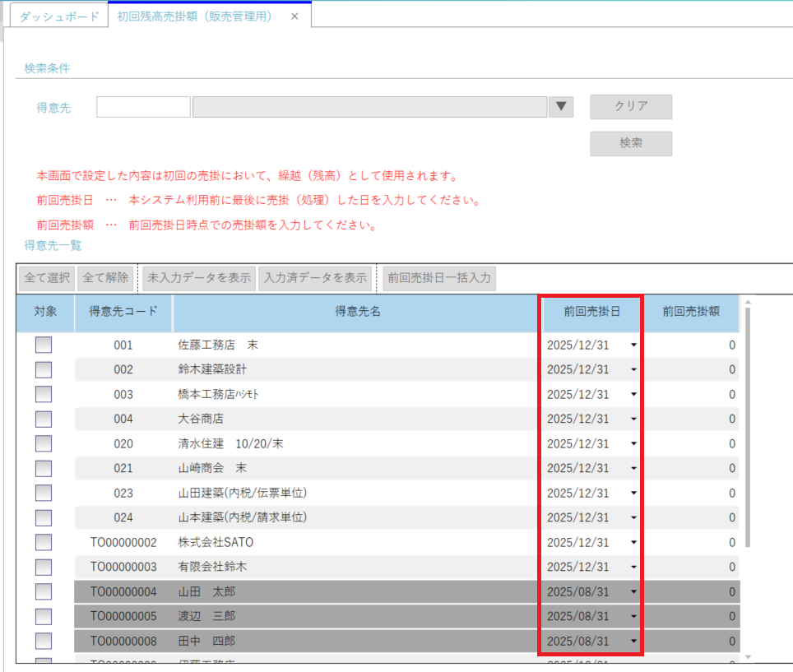Open the date dropdown for 鈴木建築設計

[633, 370]
